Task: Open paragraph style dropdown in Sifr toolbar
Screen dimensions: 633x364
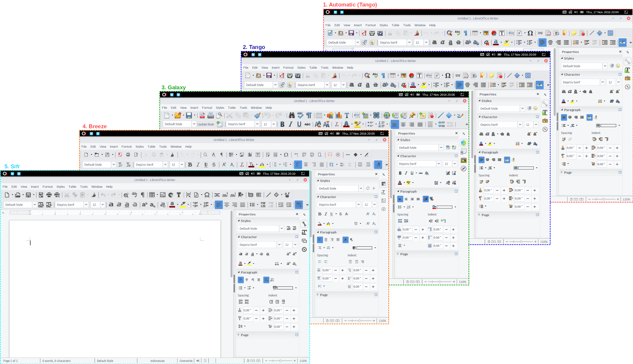Action: click(x=34, y=205)
